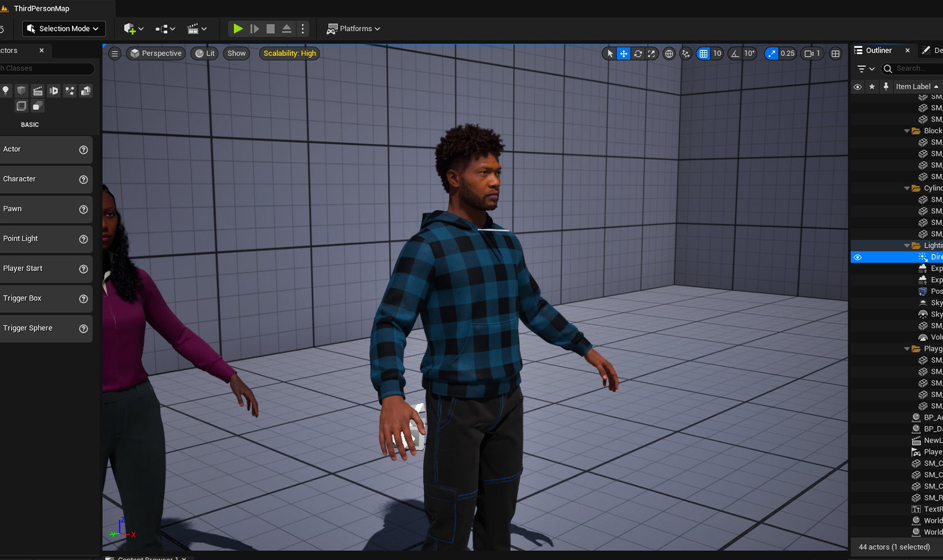943x560 pixels.
Task: Click Scalability: High warning button
Action: tap(290, 53)
